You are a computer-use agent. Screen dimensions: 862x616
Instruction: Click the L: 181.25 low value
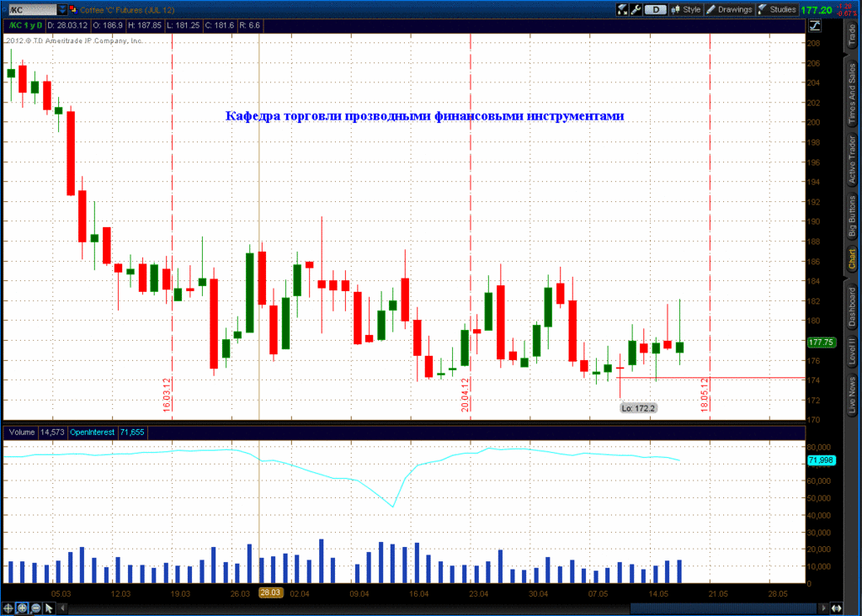tap(183, 25)
